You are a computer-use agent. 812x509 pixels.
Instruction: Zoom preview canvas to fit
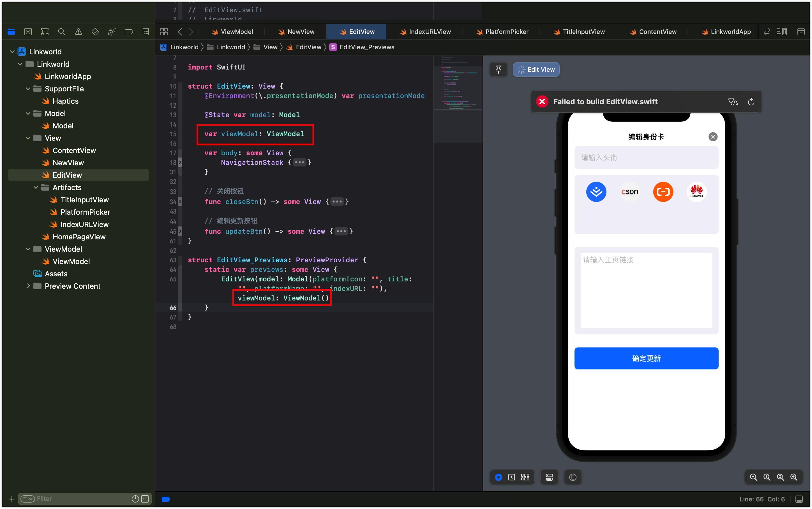pos(780,477)
